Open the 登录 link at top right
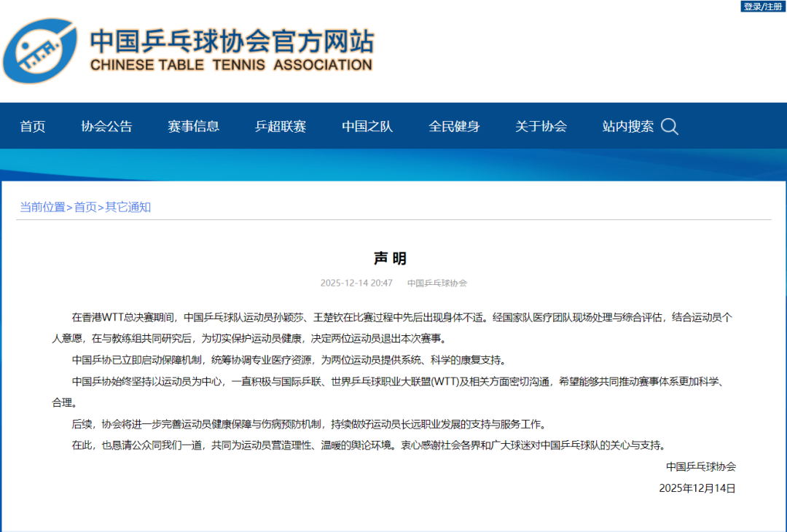The height and width of the screenshot is (532, 787). point(752,7)
